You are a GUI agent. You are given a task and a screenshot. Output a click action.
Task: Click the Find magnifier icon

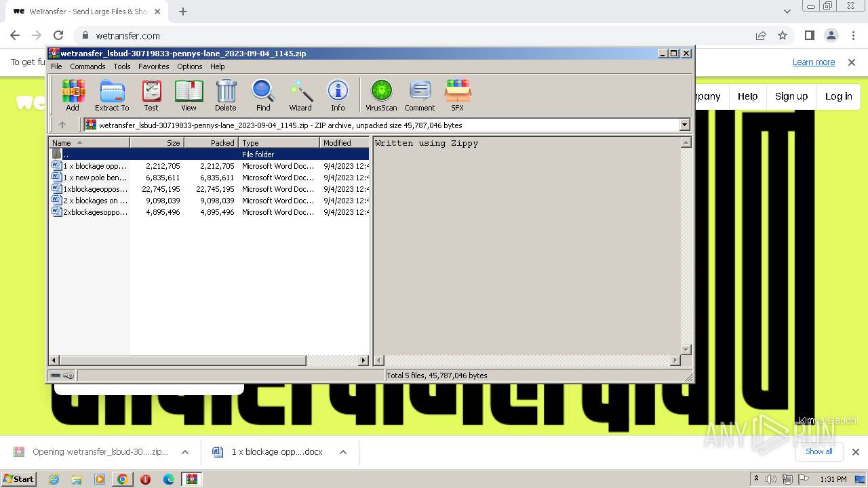pyautogui.click(x=263, y=95)
